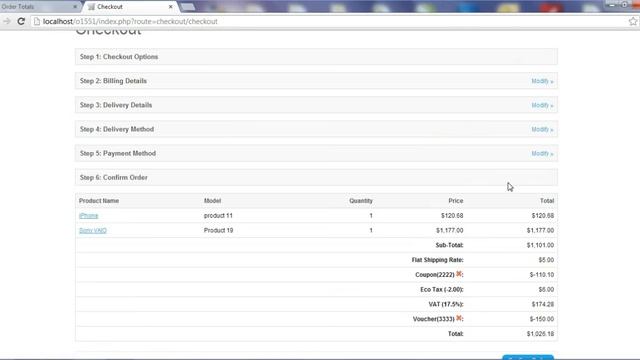Click the VAT amount $174.28

(542, 304)
